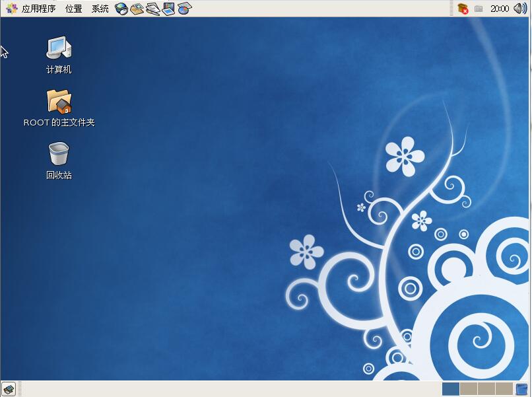Click the software update notification tray icon
The width and height of the screenshot is (532, 397).
tap(461, 9)
